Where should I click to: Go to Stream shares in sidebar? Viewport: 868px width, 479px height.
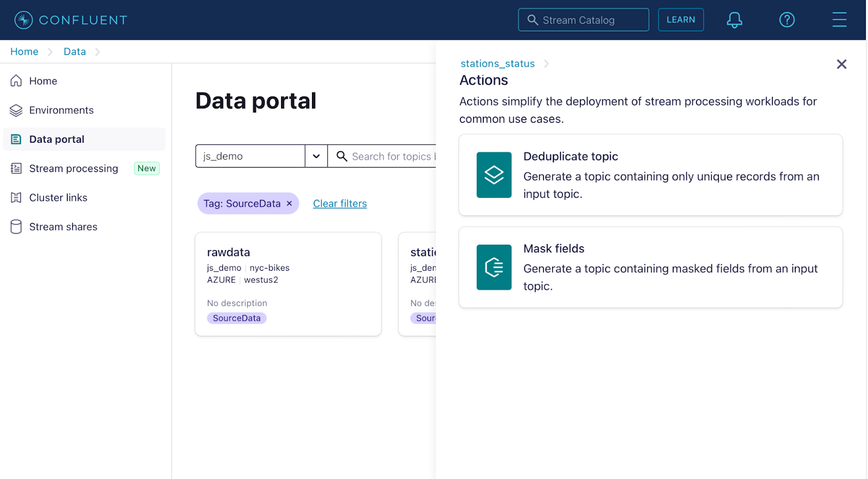tap(84, 227)
